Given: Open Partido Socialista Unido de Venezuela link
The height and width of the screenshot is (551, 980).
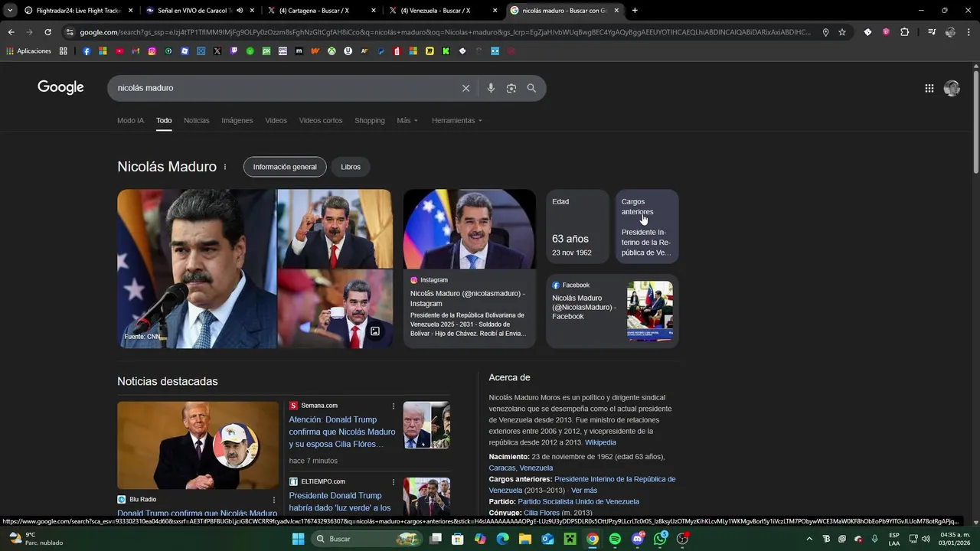Looking at the screenshot, I should (x=578, y=502).
